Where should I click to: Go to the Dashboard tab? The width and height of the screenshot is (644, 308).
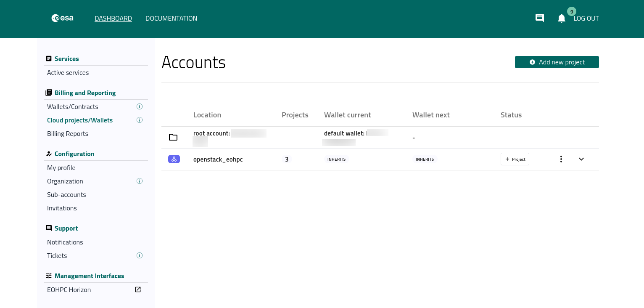[x=113, y=19]
